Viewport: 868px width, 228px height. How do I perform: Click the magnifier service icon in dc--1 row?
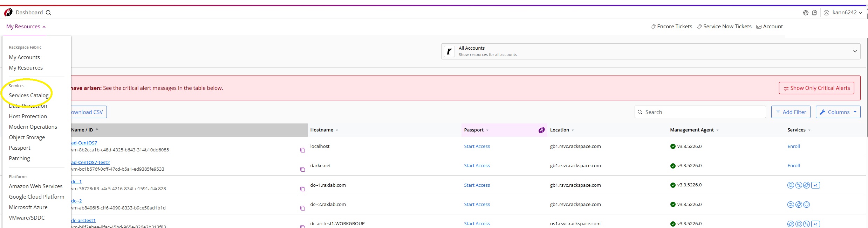click(791, 185)
